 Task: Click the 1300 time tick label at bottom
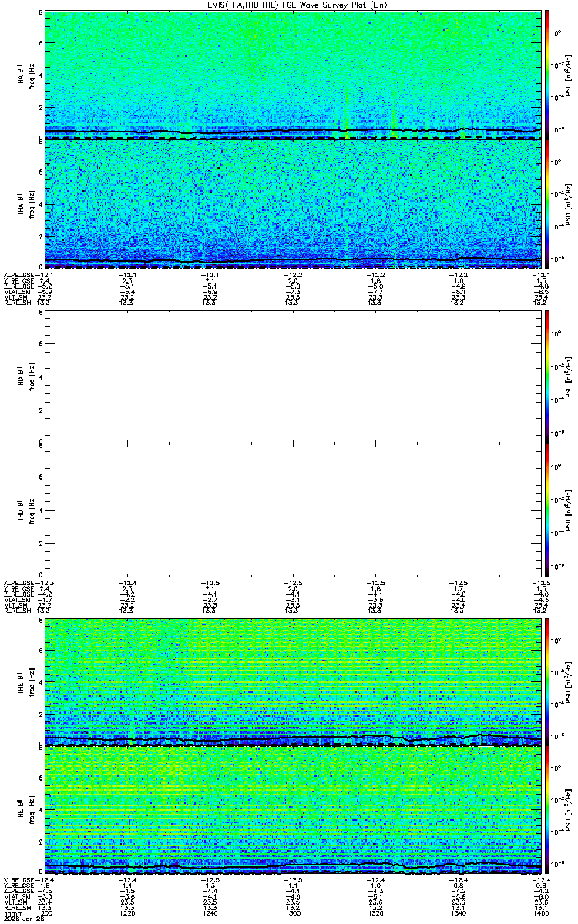click(x=294, y=912)
